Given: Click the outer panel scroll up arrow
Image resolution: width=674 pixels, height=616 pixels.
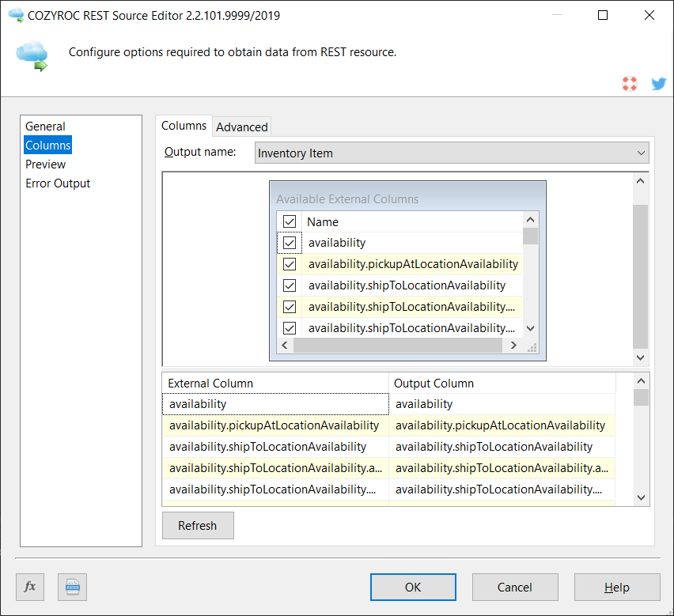Looking at the screenshot, I should tap(640, 181).
